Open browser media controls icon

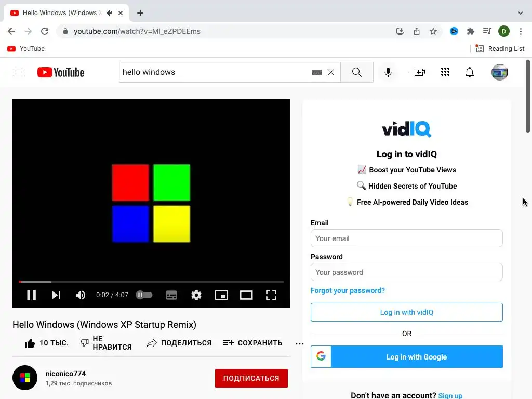487,31
